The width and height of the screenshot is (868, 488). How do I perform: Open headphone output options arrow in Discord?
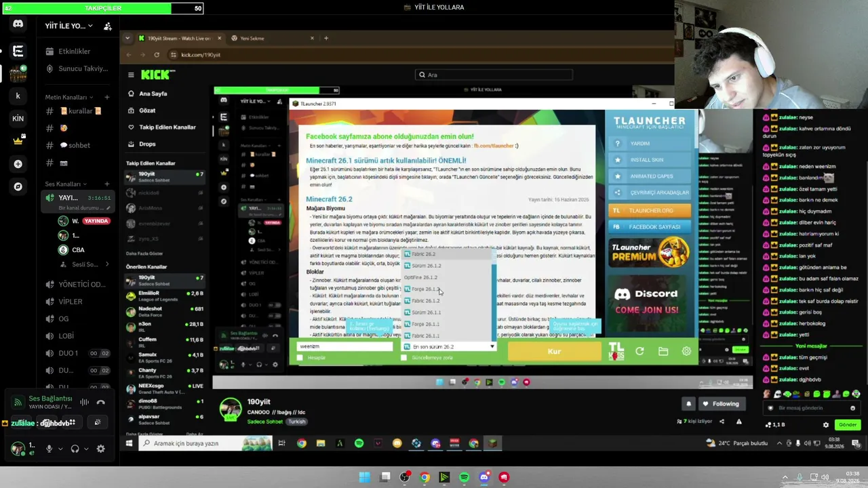pos(86,449)
